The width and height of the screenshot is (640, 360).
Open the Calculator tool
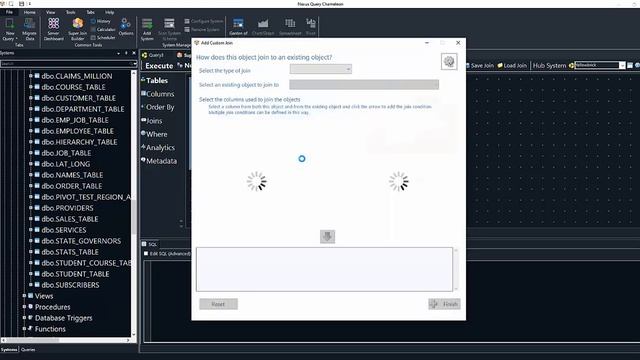103,29
